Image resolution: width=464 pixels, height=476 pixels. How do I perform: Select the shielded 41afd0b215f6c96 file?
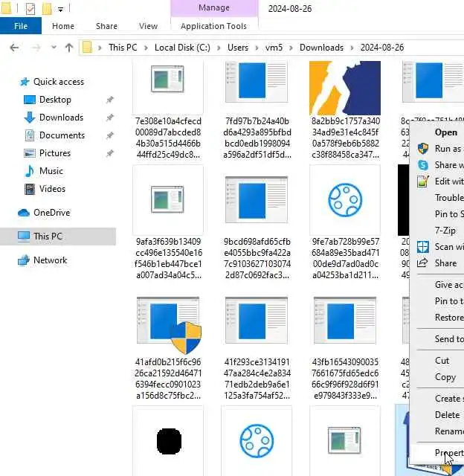point(169,325)
